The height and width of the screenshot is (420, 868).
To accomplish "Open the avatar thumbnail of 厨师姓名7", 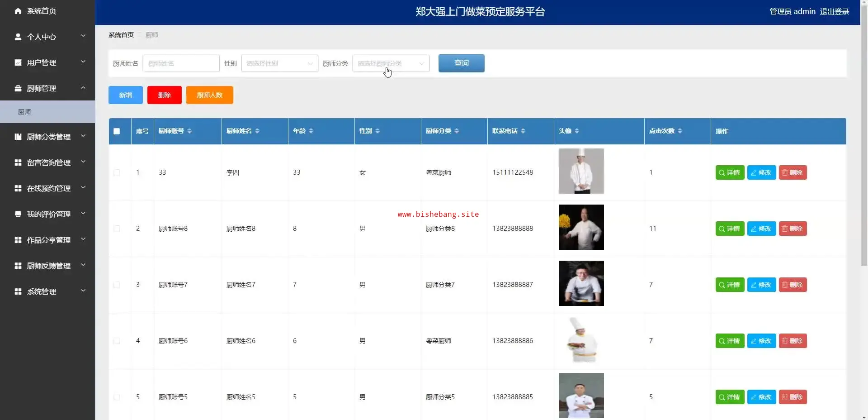I will coord(581,283).
